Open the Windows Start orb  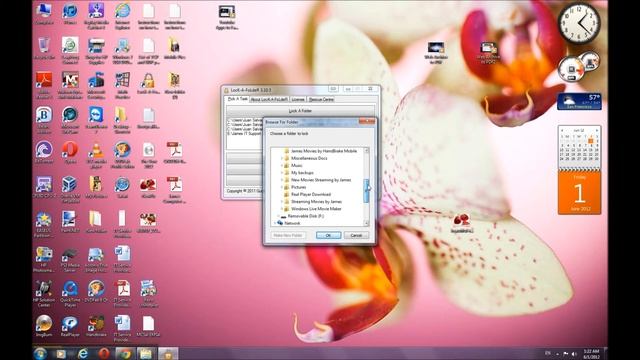(x=40, y=353)
